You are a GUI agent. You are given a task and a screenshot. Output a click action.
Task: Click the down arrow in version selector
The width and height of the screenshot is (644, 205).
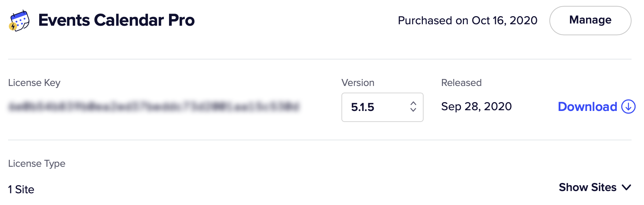tap(413, 109)
